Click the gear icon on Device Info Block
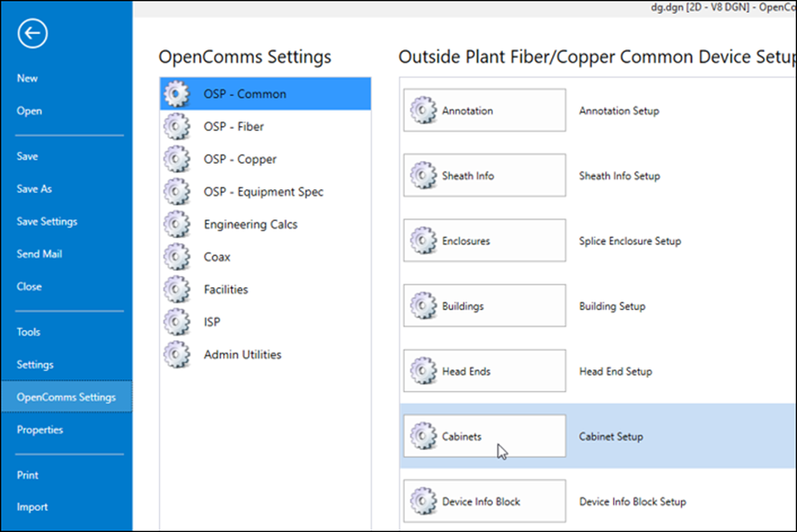797x532 pixels. (423, 501)
